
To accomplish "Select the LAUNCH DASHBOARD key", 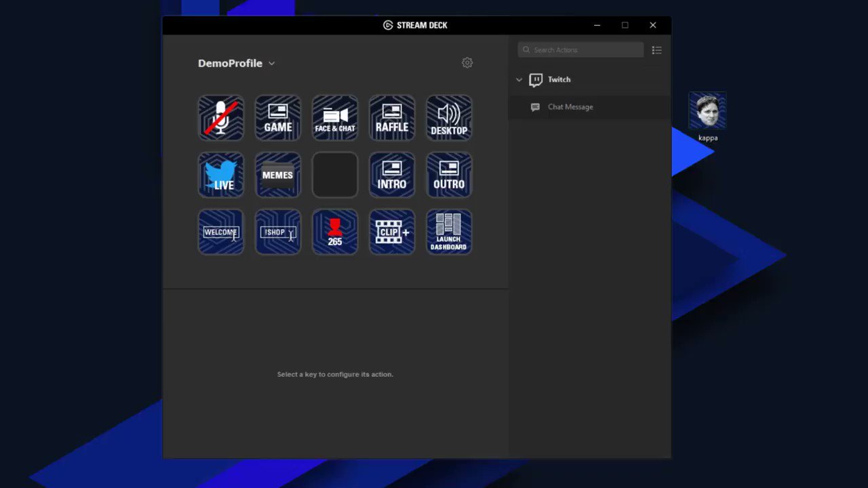I will pyautogui.click(x=449, y=232).
